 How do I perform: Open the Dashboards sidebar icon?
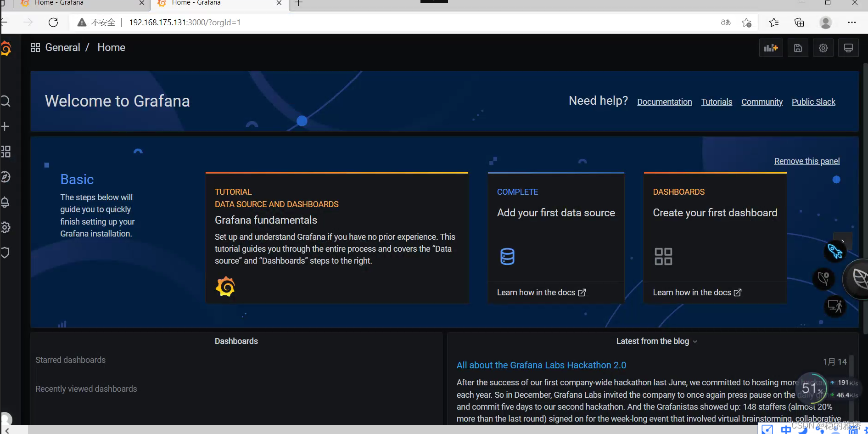[6, 152]
